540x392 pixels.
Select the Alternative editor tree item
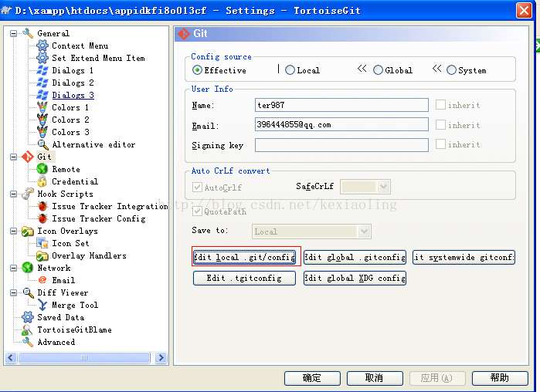[93, 144]
